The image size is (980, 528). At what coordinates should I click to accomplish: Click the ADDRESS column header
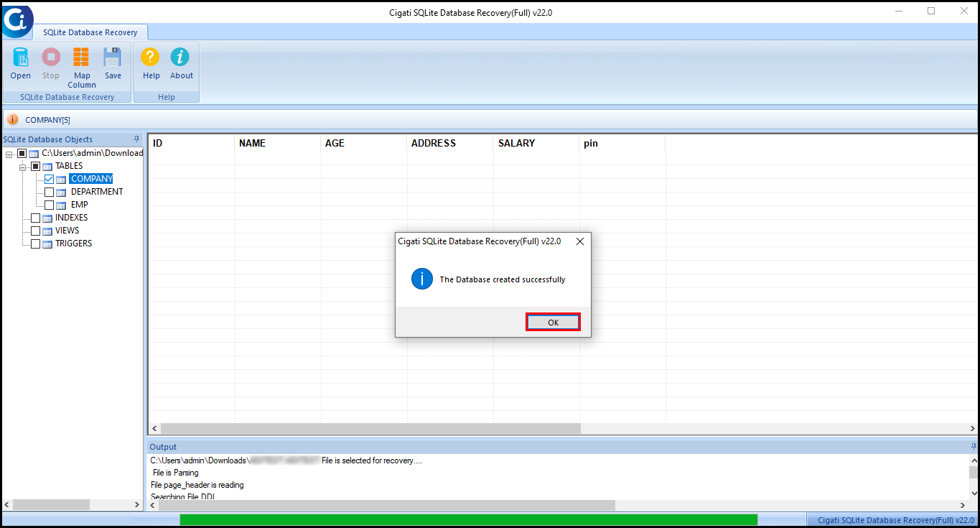coord(450,143)
